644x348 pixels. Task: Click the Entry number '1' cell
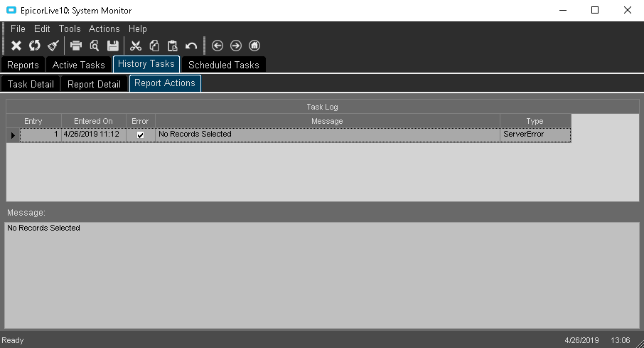(41, 135)
